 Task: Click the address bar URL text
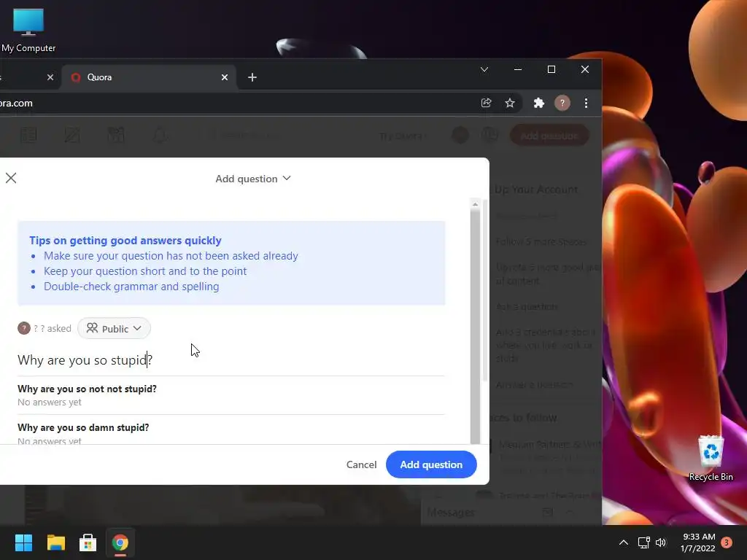pos(16,103)
